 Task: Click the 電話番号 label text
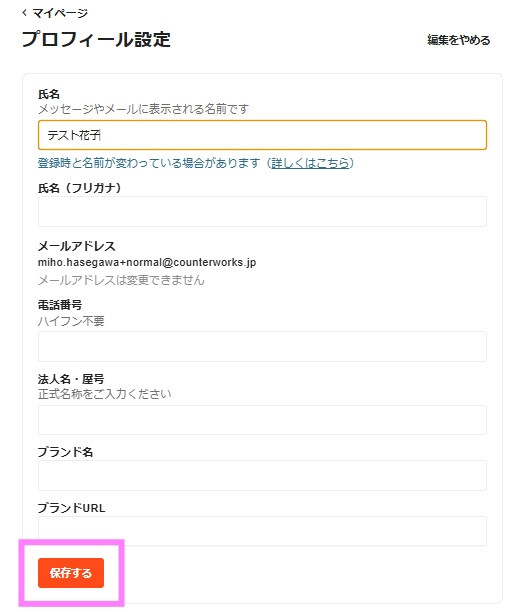coord(60,305)
